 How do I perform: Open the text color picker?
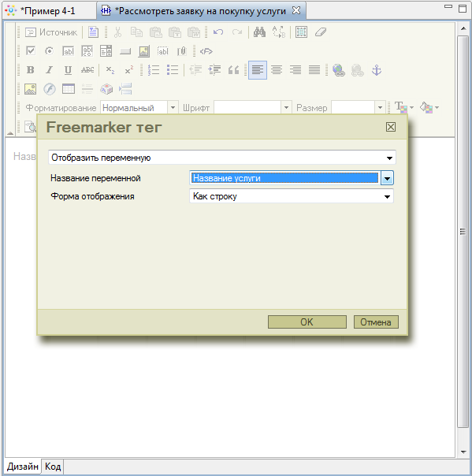403,107
